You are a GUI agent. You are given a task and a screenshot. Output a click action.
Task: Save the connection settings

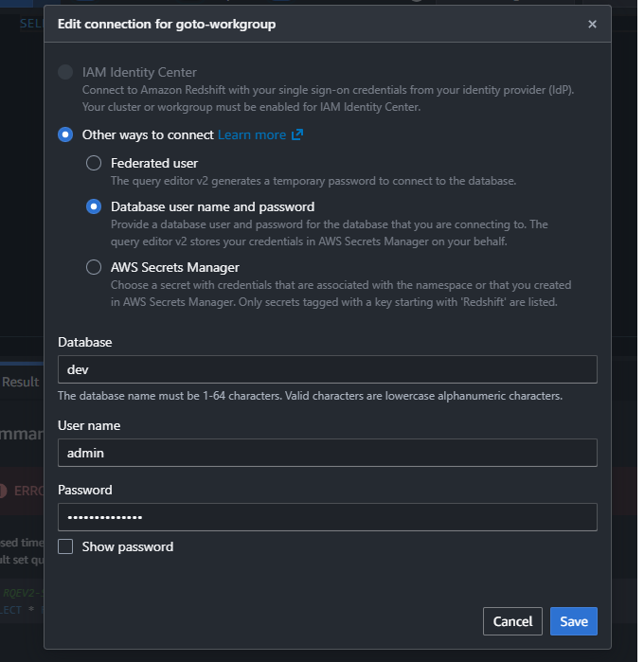(x=573, y=621)
